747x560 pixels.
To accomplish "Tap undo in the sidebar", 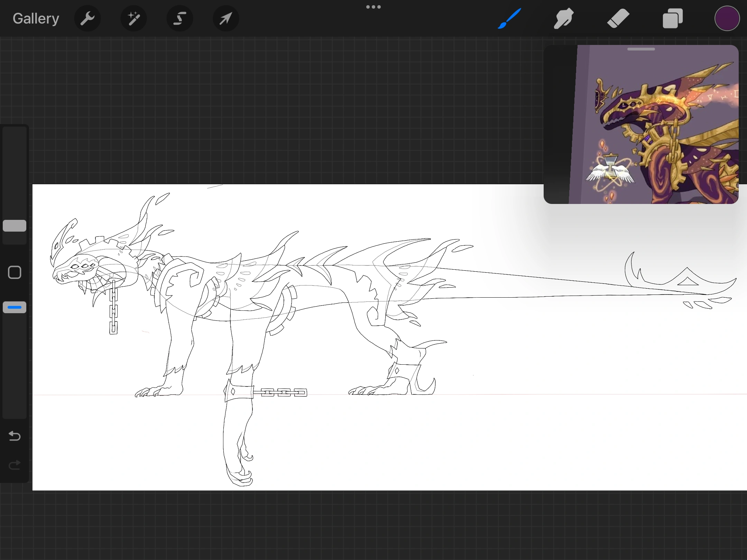I will (14, 436).
